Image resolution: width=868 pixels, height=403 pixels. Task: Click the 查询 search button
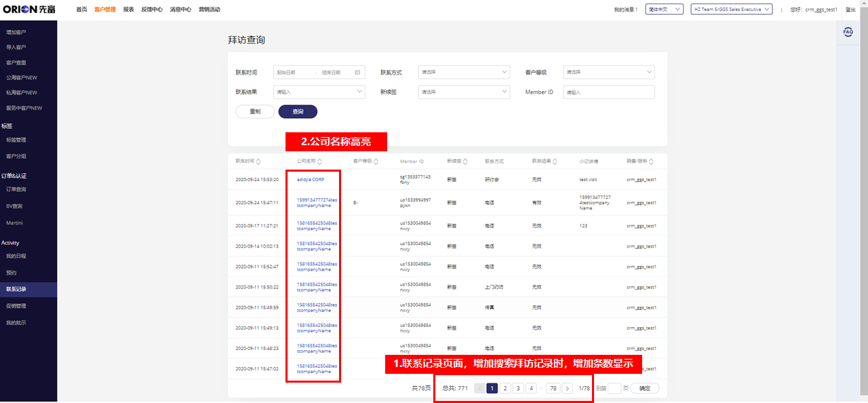coord(298,112)
